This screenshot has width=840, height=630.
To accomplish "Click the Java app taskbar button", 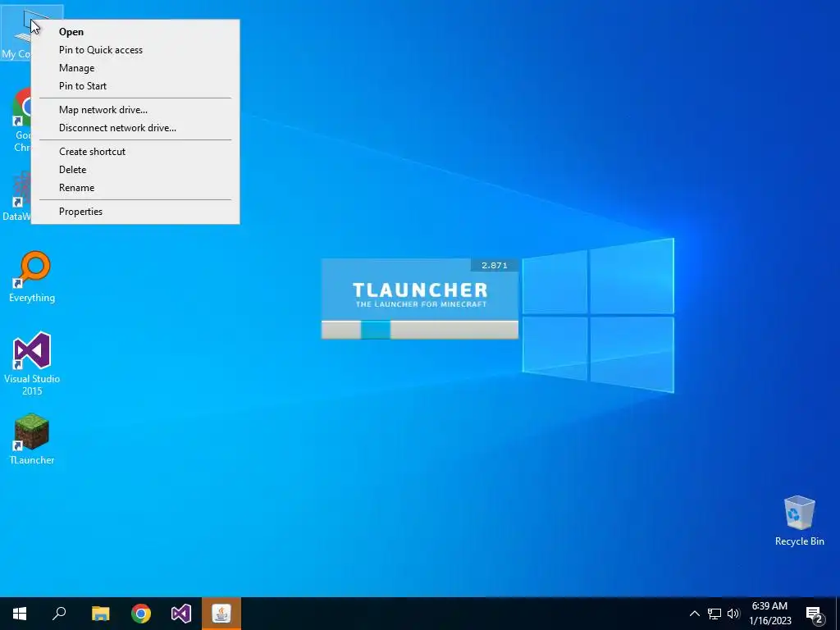I will 221,614.
